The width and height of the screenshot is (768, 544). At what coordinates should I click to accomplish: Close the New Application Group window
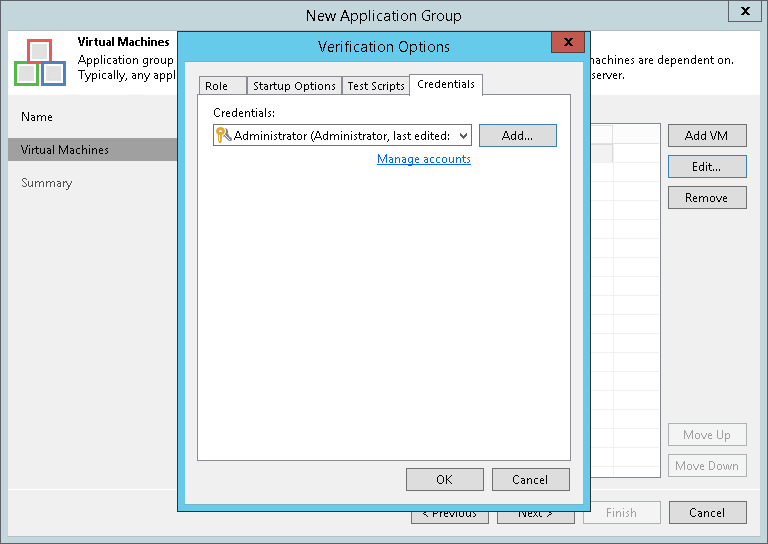(x=745, y=11)
